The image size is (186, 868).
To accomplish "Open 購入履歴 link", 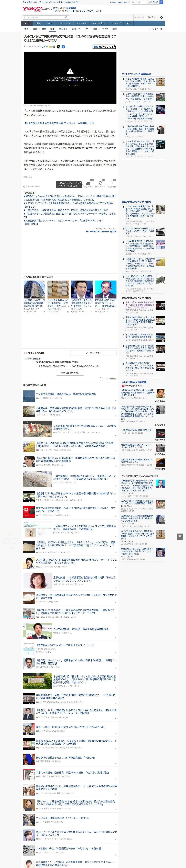I will click(152, 17).
